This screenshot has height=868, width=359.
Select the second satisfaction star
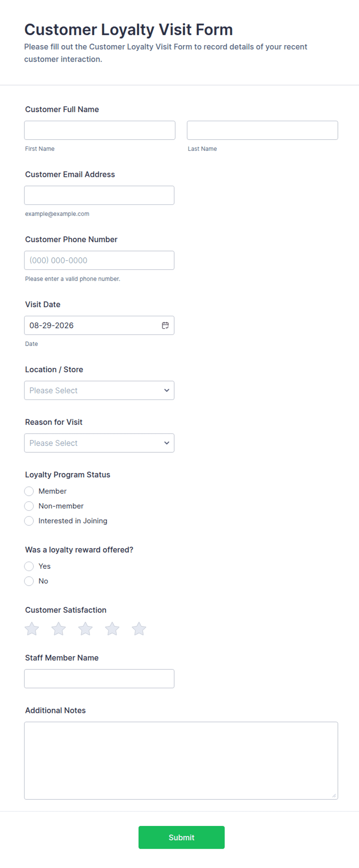pos(59,629)
